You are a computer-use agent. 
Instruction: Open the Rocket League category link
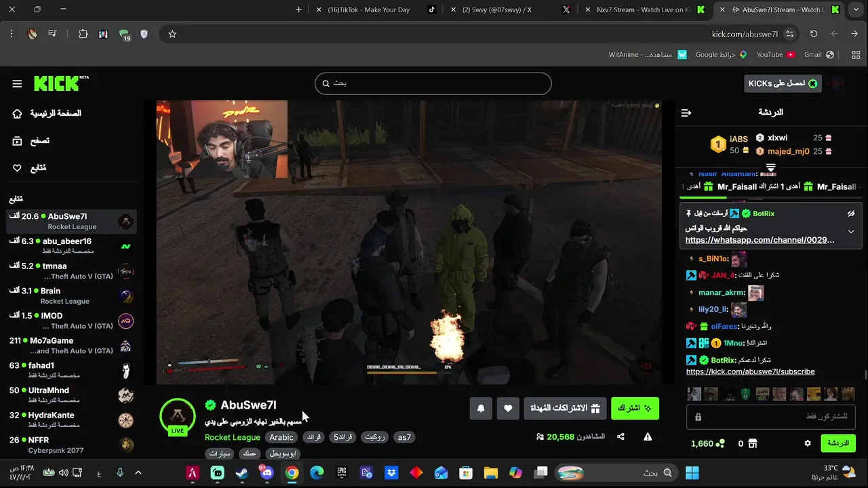(233, 437)
